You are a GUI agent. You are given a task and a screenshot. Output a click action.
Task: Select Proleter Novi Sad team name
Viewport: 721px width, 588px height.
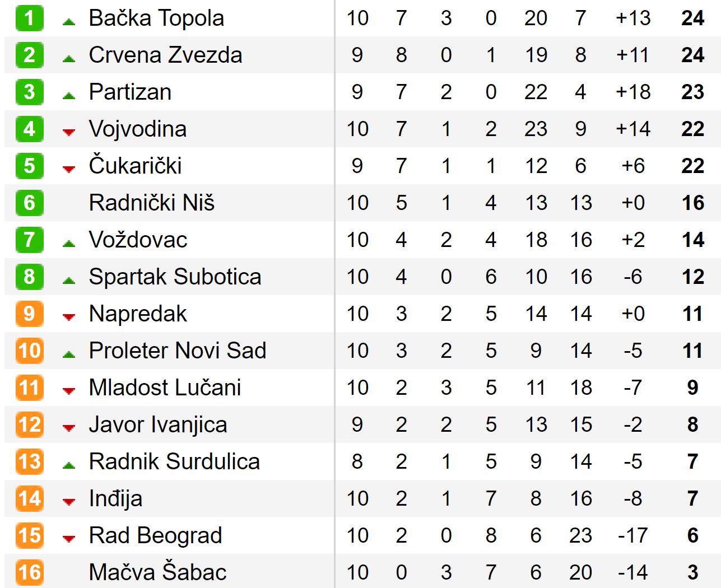coord(178,351)
